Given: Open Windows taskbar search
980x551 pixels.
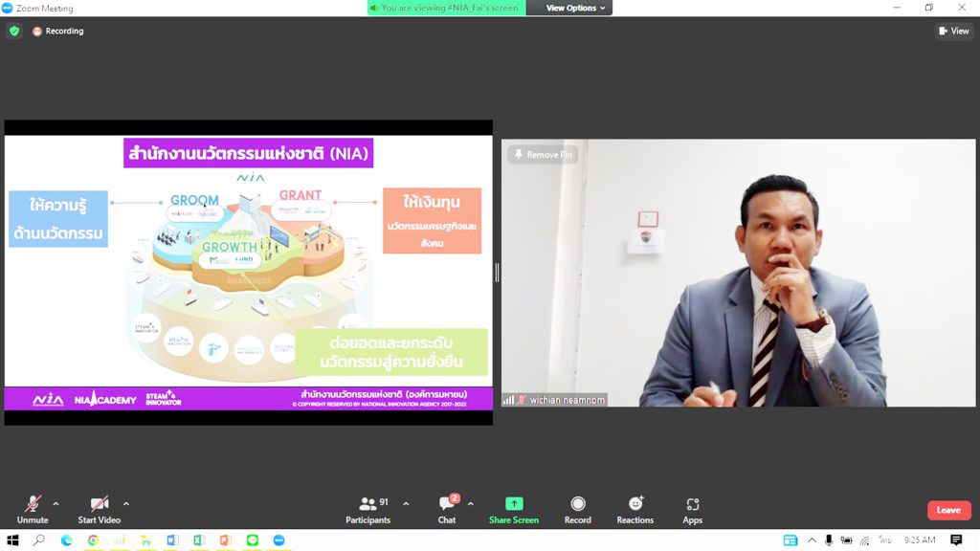Looking at the screenshot, I should (x=38, y=540).
